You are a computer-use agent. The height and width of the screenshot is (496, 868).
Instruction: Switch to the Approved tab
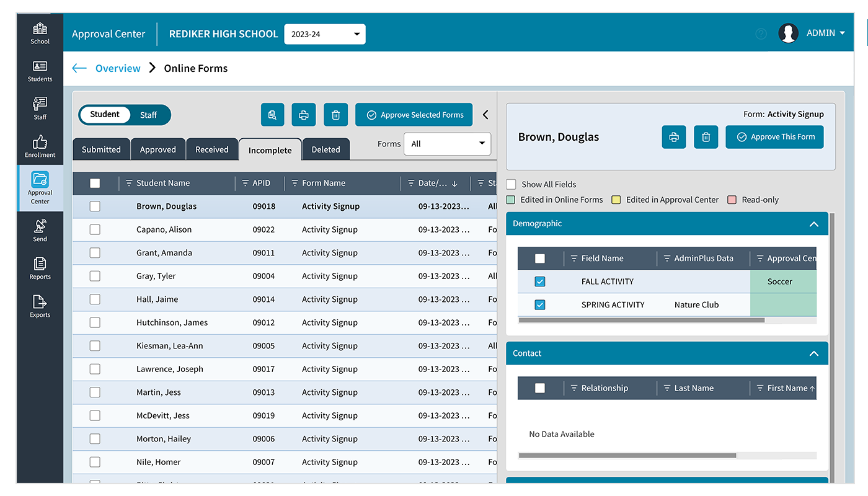point(157,149)
